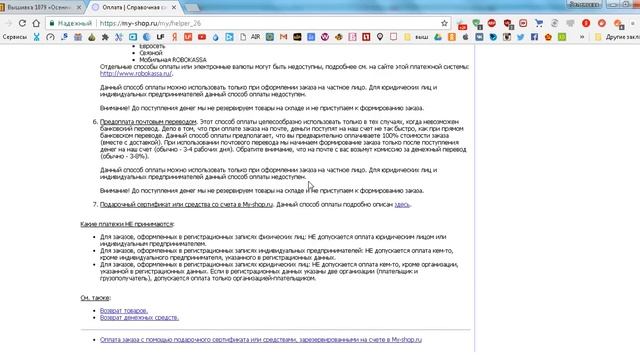Open the http://www.robokassa.ru/ link

click(136, 73)
